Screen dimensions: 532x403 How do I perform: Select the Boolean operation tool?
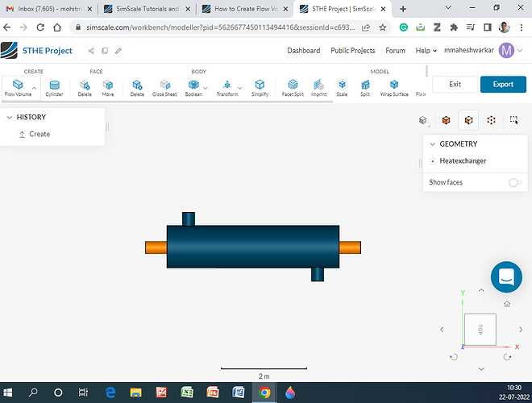[x=193, y=88]
